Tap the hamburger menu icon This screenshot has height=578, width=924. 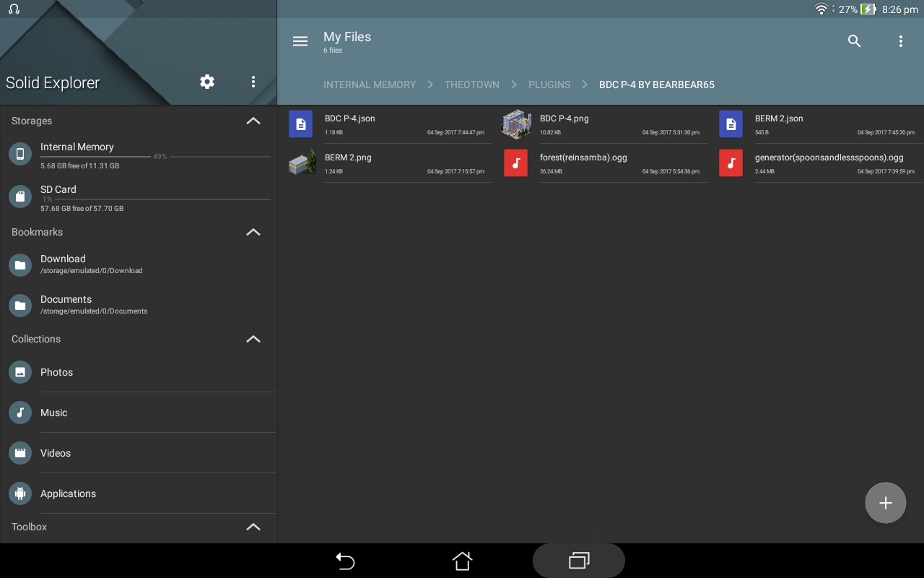(x=300, y=41)
